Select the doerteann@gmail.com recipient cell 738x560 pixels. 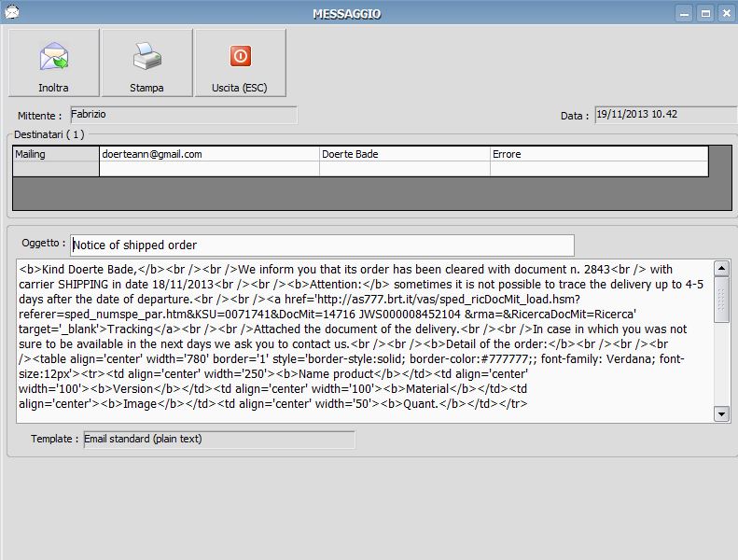209,154
